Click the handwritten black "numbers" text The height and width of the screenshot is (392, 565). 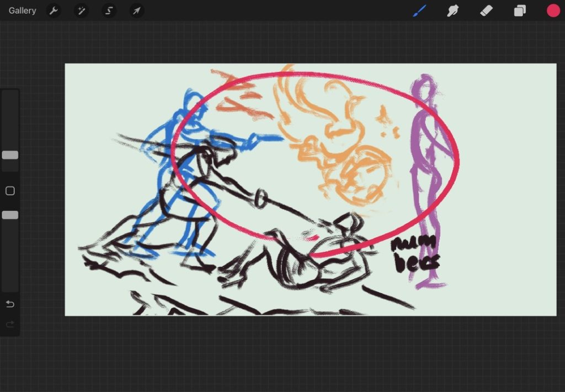(414, 254)
